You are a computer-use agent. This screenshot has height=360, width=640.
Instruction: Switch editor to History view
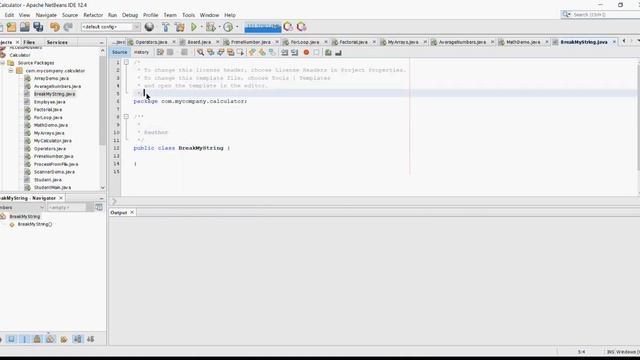click(141, 52)
